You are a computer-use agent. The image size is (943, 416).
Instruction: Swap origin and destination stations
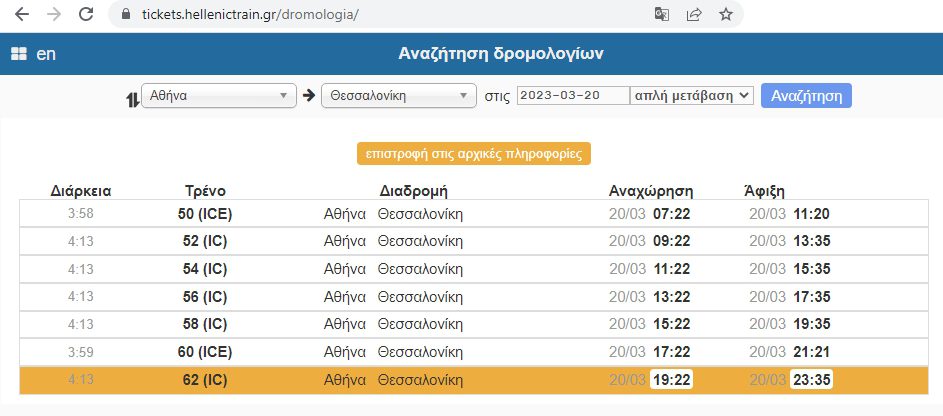[132, 97]
